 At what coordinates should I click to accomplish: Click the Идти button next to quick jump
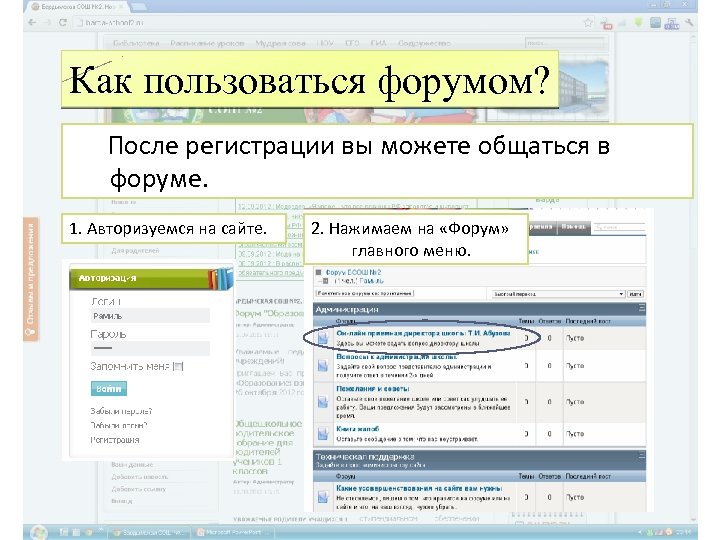(636, 294)
